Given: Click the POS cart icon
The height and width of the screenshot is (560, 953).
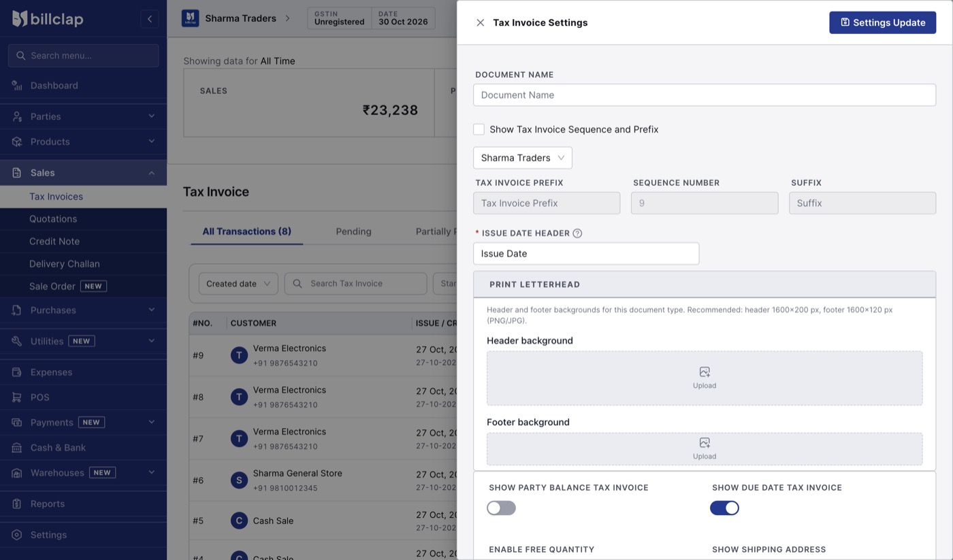Looking at the screenshot, I should tap(17, 397).
